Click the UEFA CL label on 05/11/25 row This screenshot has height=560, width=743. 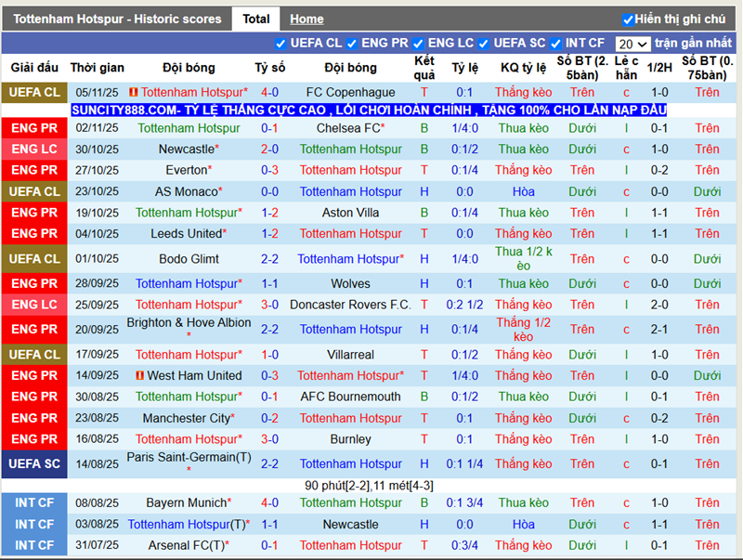click(x=34, y=92)
